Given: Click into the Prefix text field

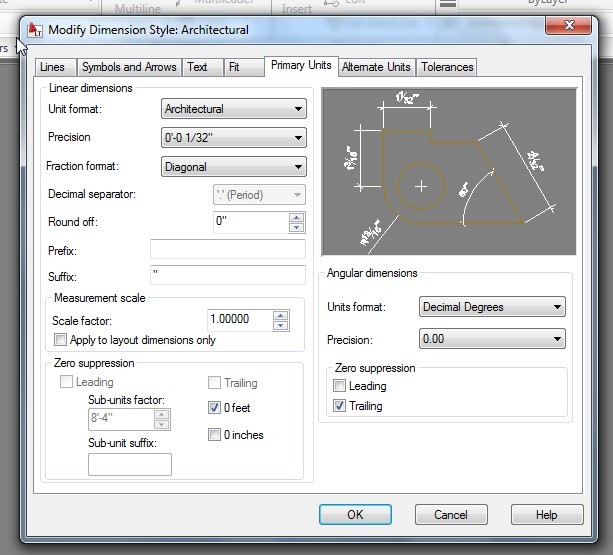Looking at the screenshot, I should pyautogui.click(x=228, y=249).
